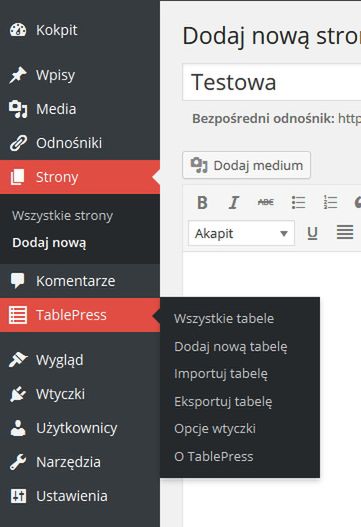Open Wszystkie strony submenu item

click(x=63, y=215)
